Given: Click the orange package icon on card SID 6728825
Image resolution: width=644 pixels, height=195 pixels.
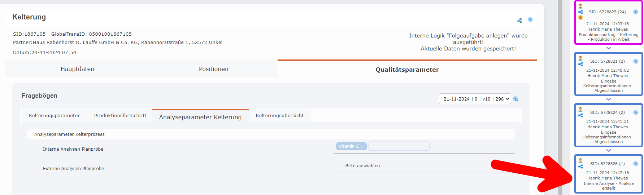Looking at the screenshot, I should pyautogui.click(x=580, y=17).
